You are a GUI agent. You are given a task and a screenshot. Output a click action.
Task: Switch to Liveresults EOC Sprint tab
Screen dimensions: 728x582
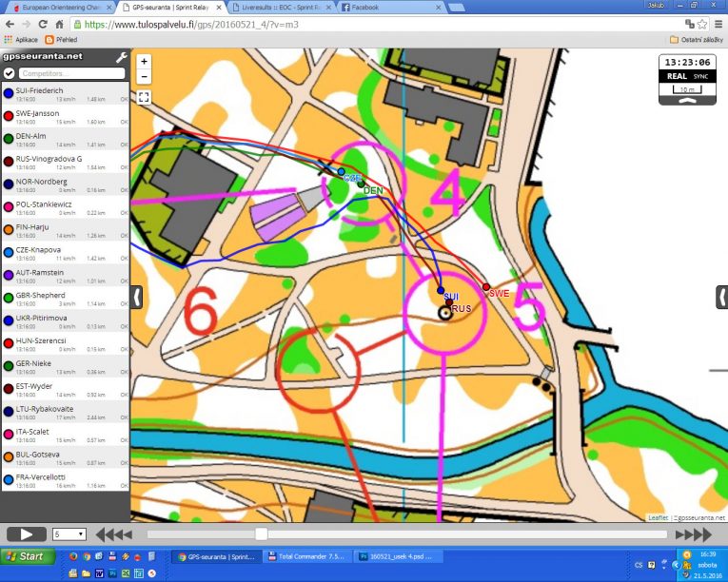[x=282, y=8]
